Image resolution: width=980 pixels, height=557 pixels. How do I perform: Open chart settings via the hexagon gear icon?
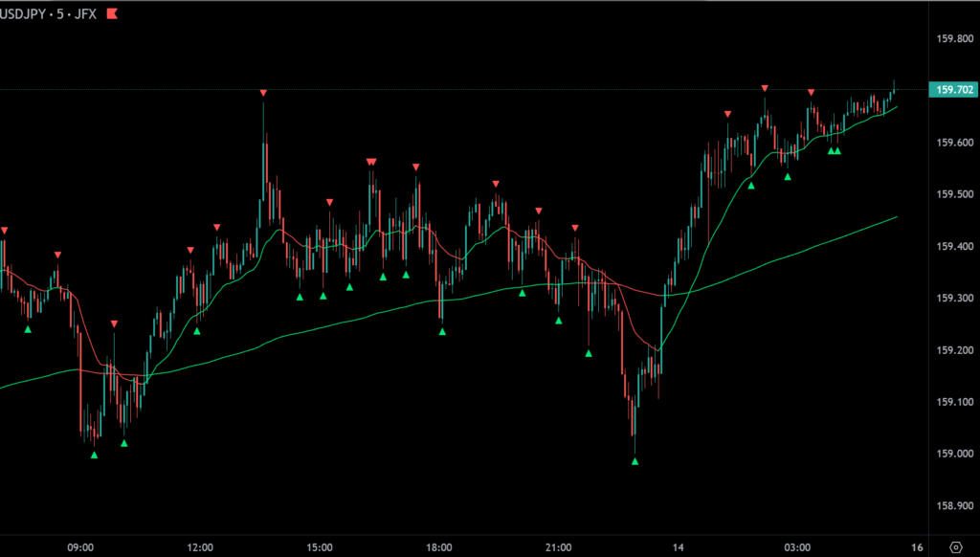(x=955, y=546)
